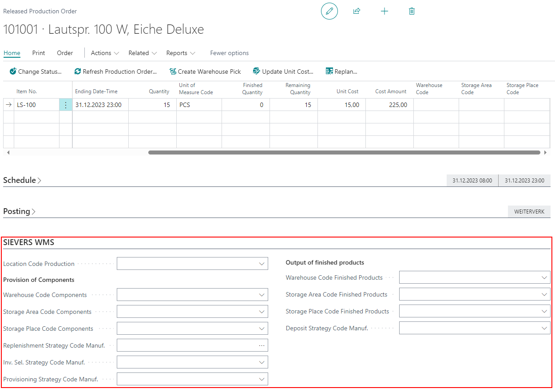Switch to the Print tab
This screenshot has height=392, width=555.
click(x=39, y=53)
